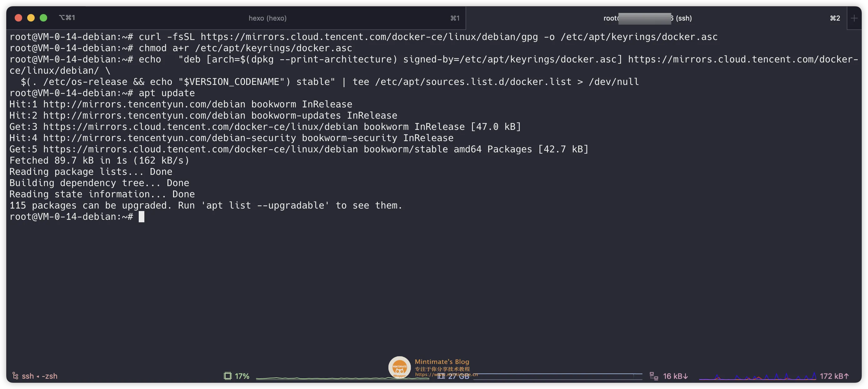Click "Reading package lists... Done" line
This screenshot has height=389, width=868.
pyautogui.click(x=91, y=171)
